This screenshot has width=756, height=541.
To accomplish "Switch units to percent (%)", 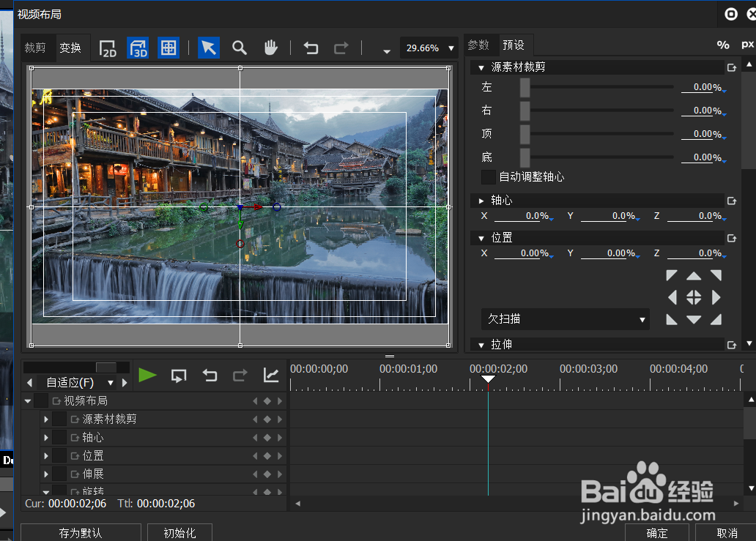I will [x=723, y=45].
